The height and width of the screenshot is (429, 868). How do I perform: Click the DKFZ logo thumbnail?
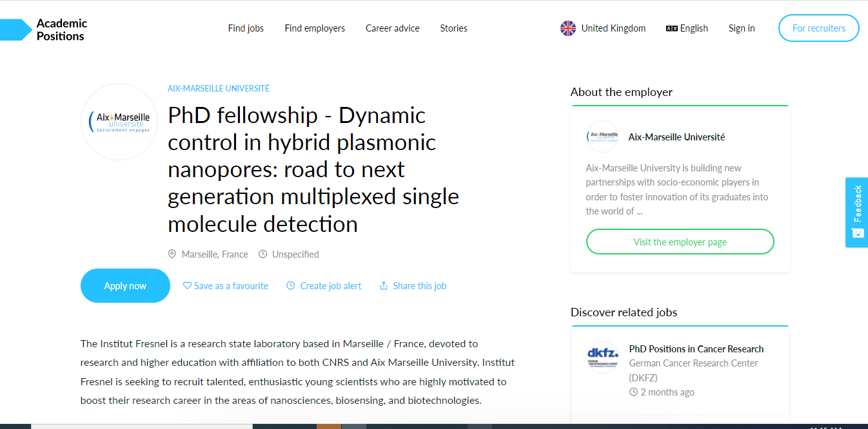click(602, 357)
